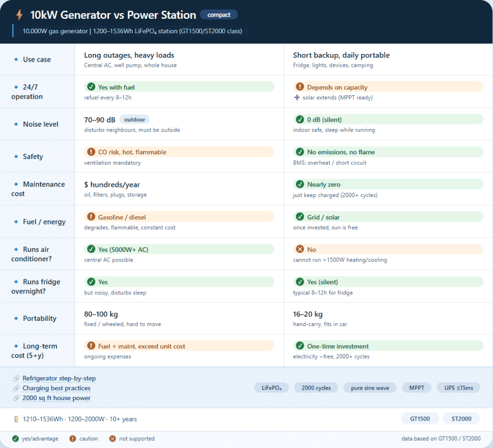Click the green check on Nearly zero

click(x=300, y=184)
